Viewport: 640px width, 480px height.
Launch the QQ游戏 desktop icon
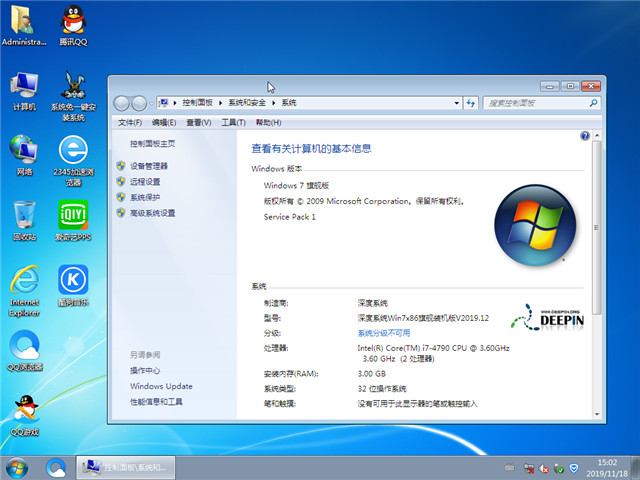click(24, 416)
